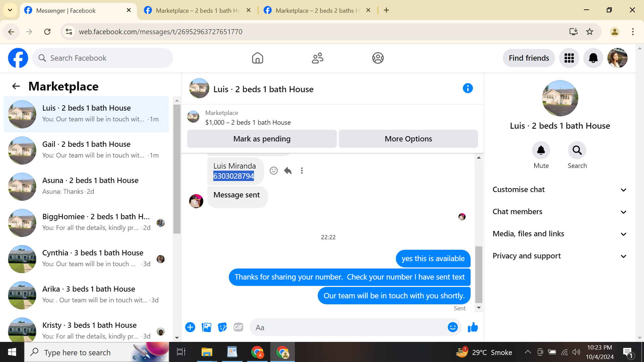Bookmark this page with the star icon
Viewport: 644px width, 362px height.
(x=590, y=32)
